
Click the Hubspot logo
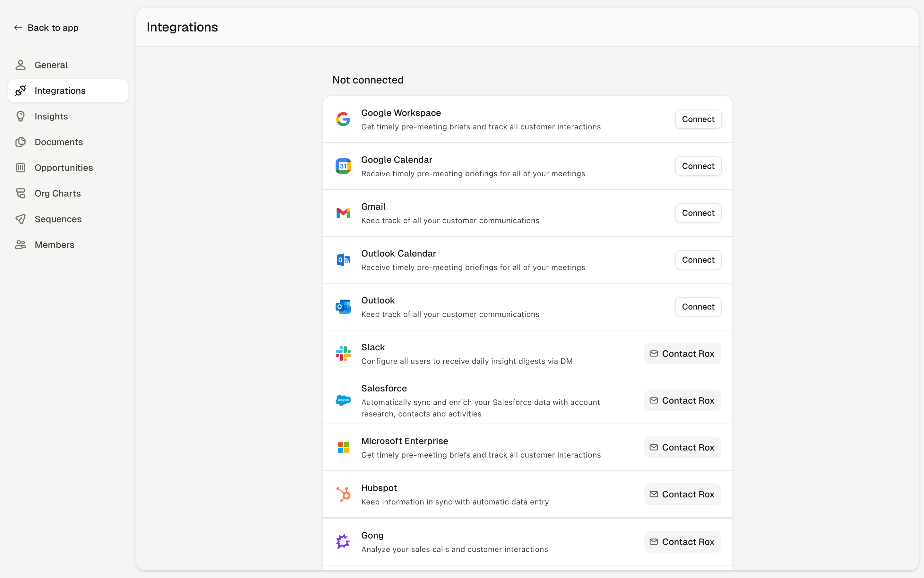(x=343, y=494)
